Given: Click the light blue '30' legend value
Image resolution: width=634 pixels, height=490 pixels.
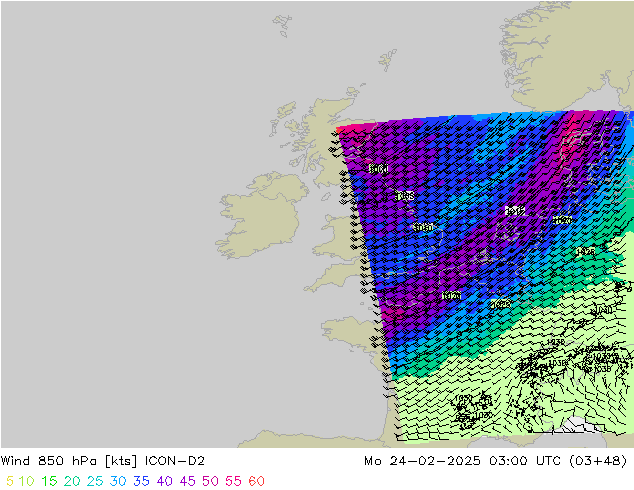Looking at the screenshot, I should click(118, 481).
